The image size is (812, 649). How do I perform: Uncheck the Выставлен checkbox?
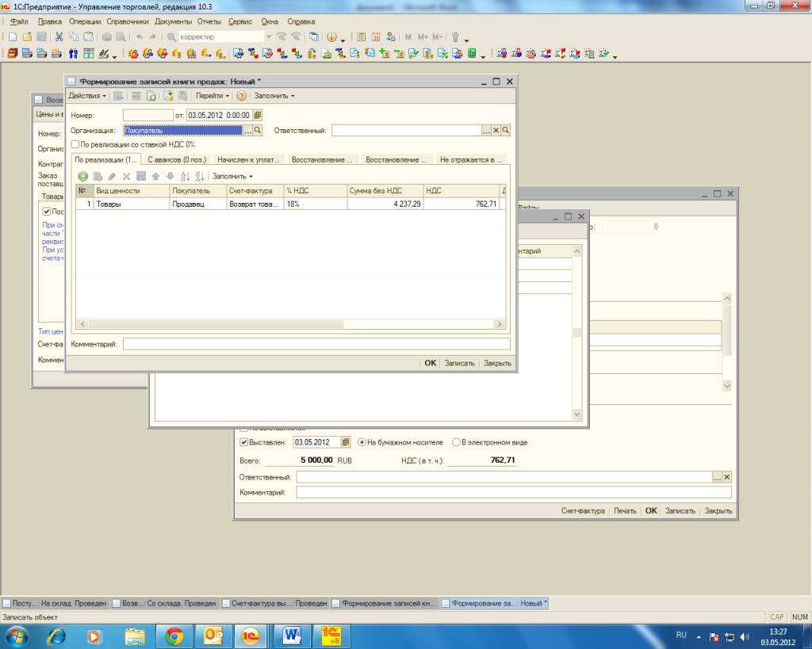tap(244, 442)
